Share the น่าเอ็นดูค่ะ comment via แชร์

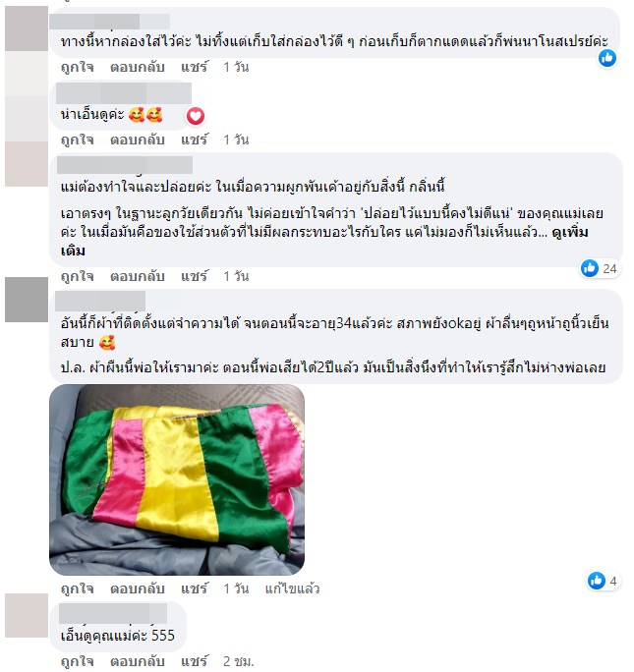pos(195,140)
